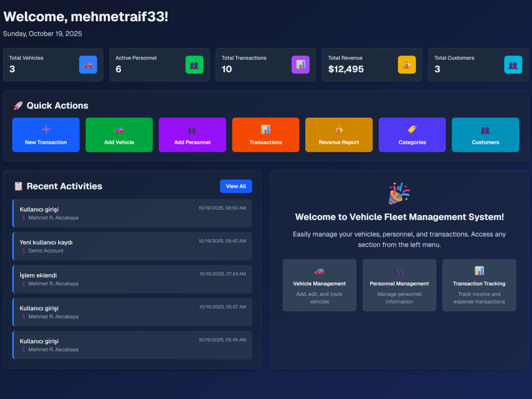This screenshot has height=399, width=532.
Task: Open the Total Customers stat card
Action: 478,64
